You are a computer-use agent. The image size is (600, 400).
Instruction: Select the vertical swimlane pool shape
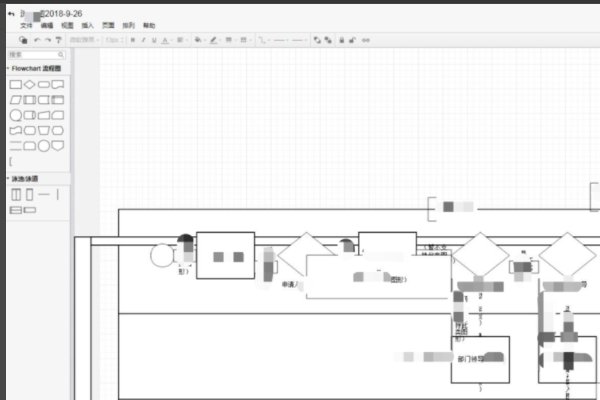pyautogui.click(x=16, y=194)
